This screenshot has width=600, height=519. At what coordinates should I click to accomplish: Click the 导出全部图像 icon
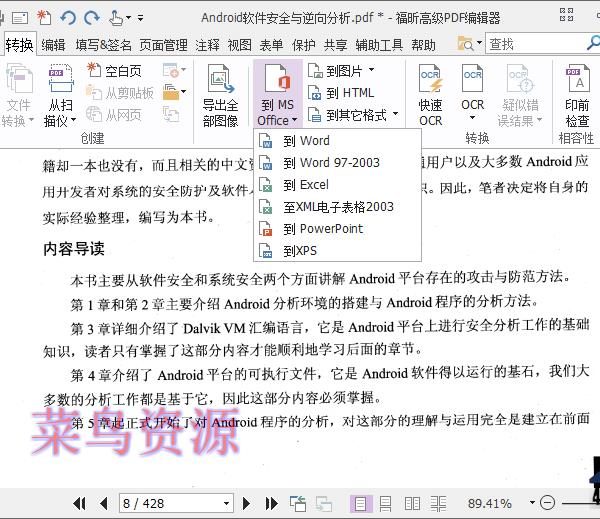220,96
